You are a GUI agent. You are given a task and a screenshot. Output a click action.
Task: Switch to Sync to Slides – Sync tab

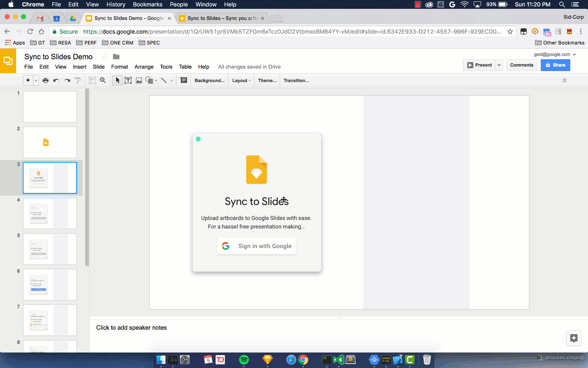pyautogui.click(x=222, y=18)
